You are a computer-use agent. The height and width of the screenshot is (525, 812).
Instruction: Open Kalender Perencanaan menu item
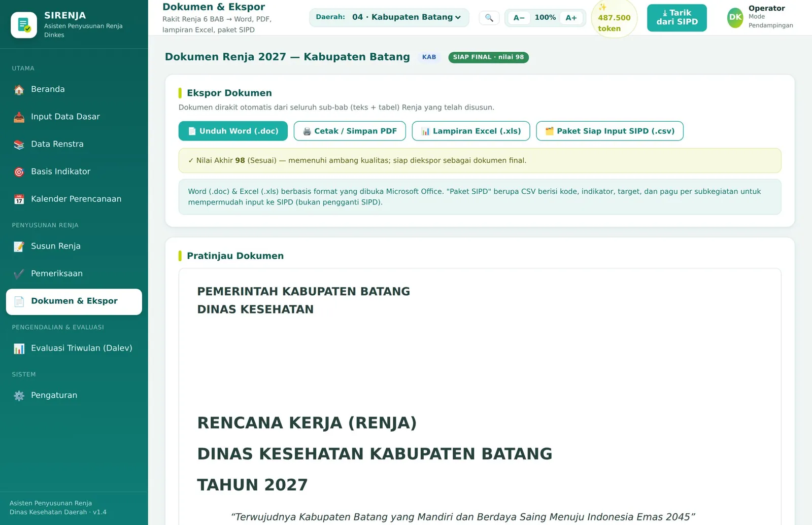tap(74, 199)
